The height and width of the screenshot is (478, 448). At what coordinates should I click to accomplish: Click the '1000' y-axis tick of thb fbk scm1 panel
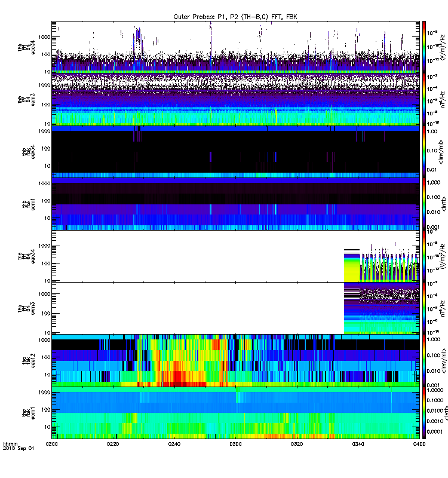click(x=44, y=183)
